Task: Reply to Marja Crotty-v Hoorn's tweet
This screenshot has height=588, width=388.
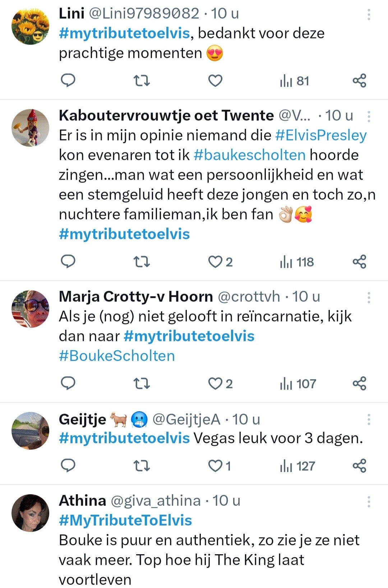Action: 68,384
